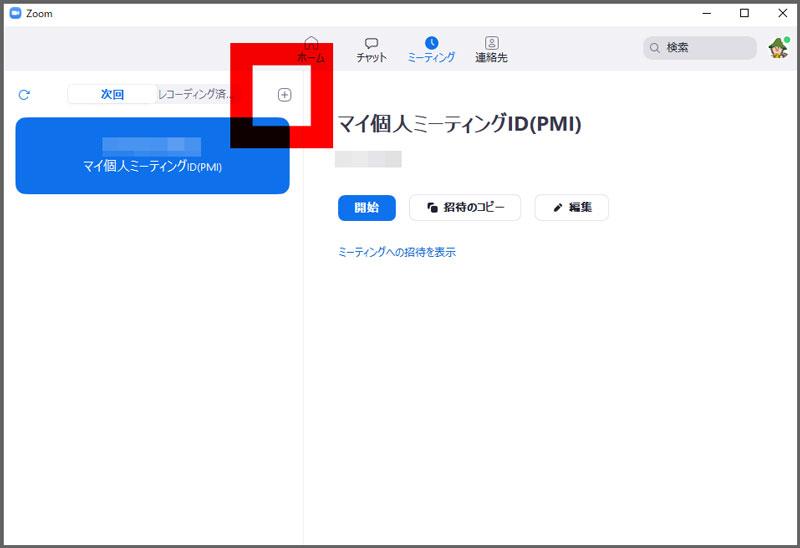The height and width of the screenshot is (548, 800).
Task: Click the マイ個人ミーティングID(PMI) heading text
Action: tap(459, 124)
